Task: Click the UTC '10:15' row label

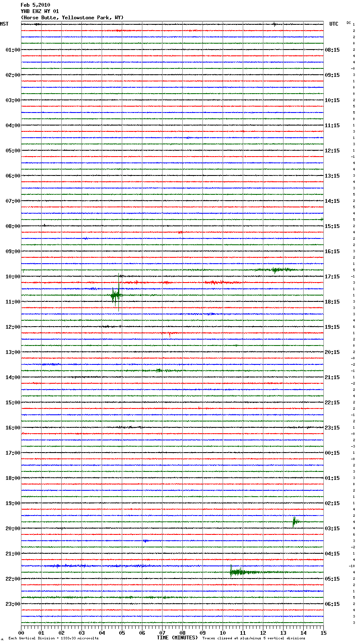Action: [x=332, y=100]
